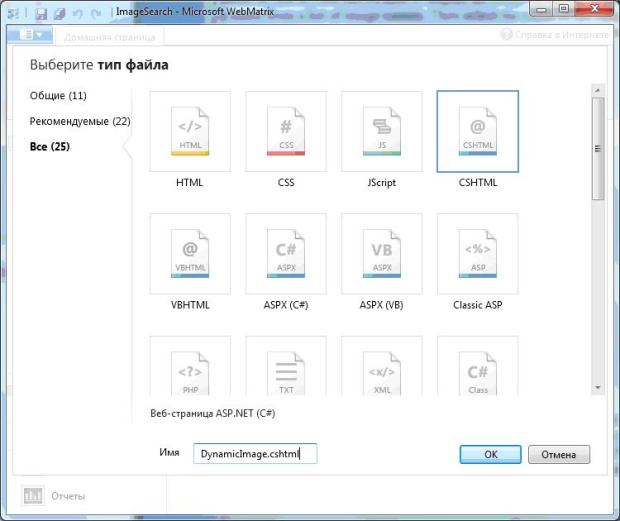
Task: Choose the VBHTML file template
Action: (x=190, y=253)
